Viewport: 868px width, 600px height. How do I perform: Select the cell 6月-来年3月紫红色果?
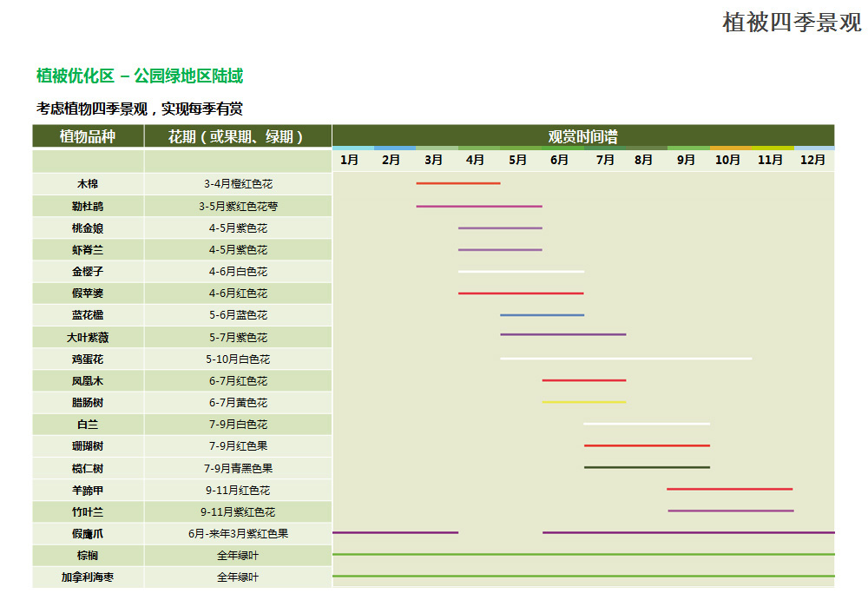[x=238, y=533]
